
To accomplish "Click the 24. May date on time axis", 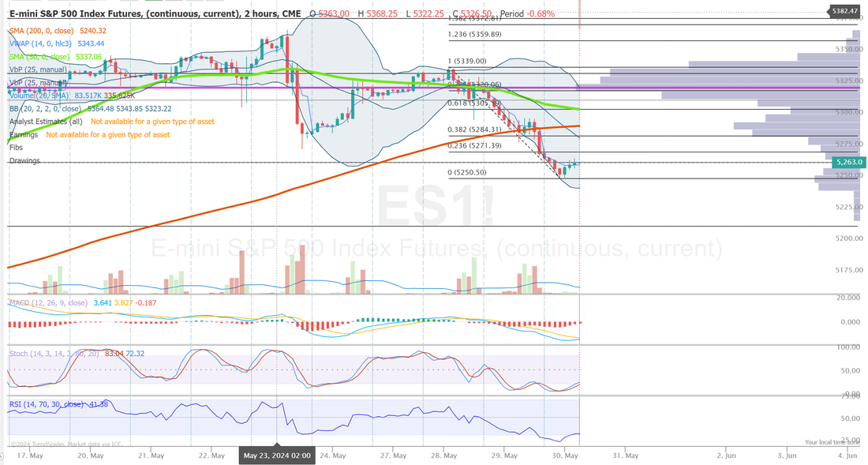I will click(x=333, y=456).
